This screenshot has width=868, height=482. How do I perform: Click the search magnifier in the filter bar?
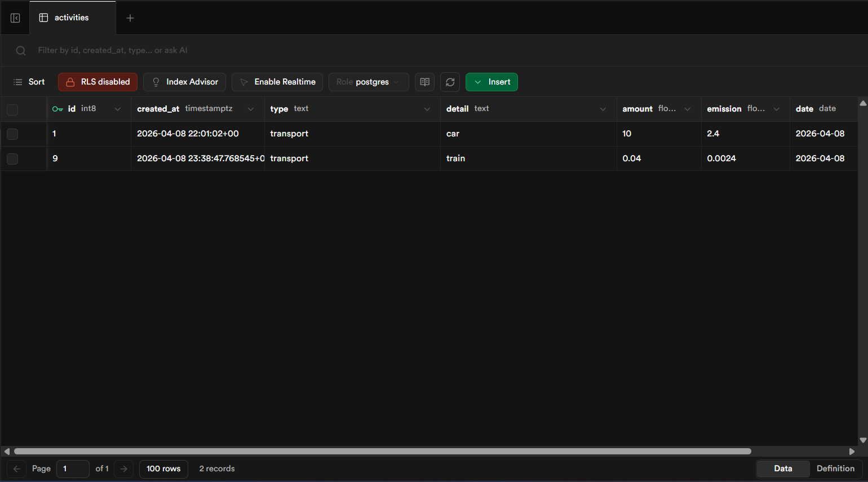[x=21, y=50]
